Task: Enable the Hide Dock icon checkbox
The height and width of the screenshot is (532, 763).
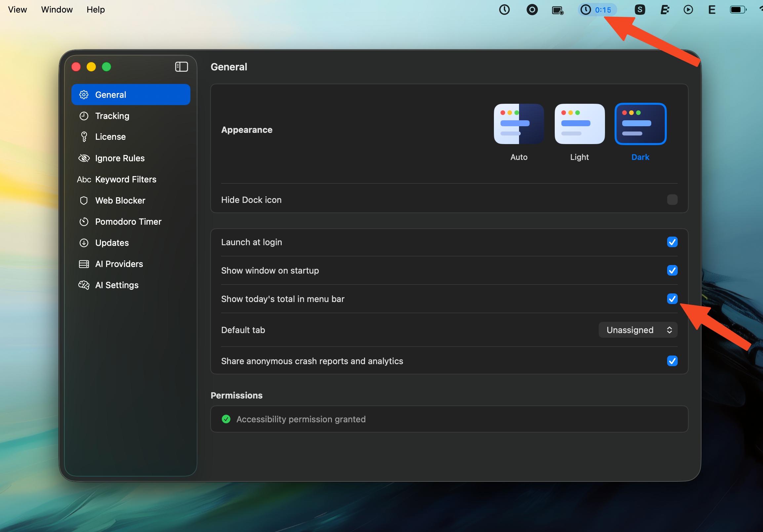Action: click(672, 200)
